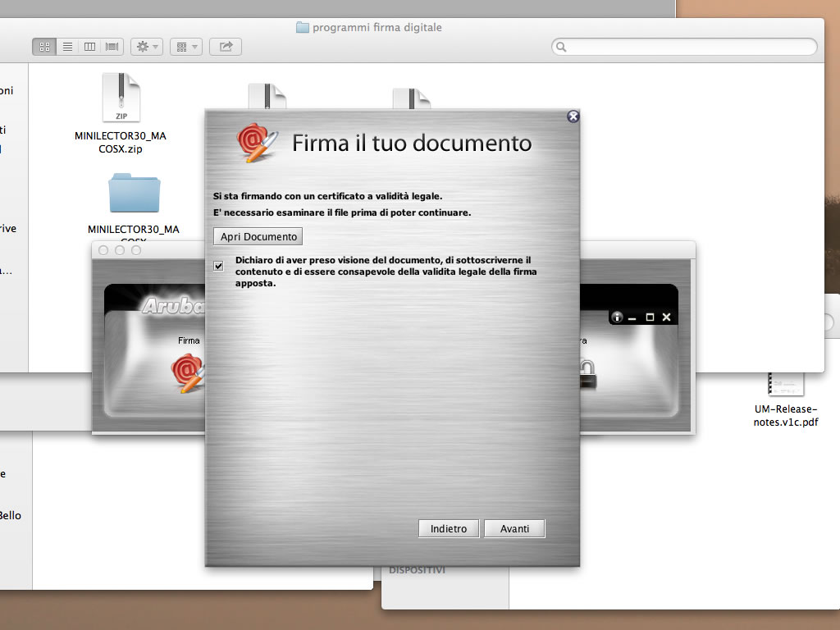Switch Finder to Cover Flow view
840x630 pixels.
coord(112,47)
